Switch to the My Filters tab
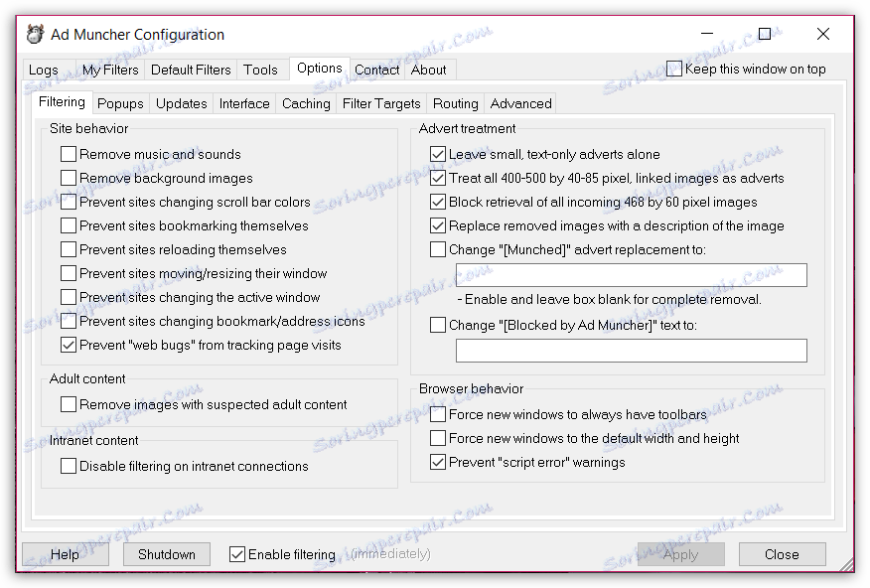 coord(110,70)
